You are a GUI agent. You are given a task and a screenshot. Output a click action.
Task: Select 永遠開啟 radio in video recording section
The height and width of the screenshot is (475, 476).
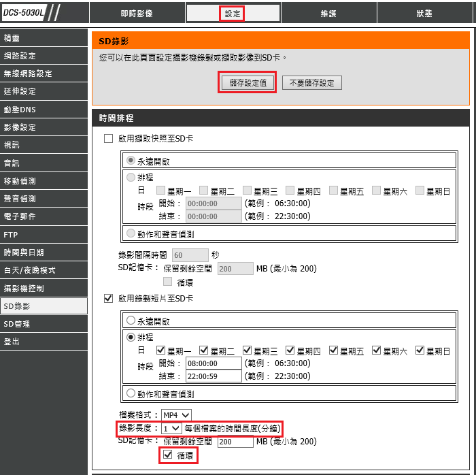pyautogui.click(x=131, y=321)
